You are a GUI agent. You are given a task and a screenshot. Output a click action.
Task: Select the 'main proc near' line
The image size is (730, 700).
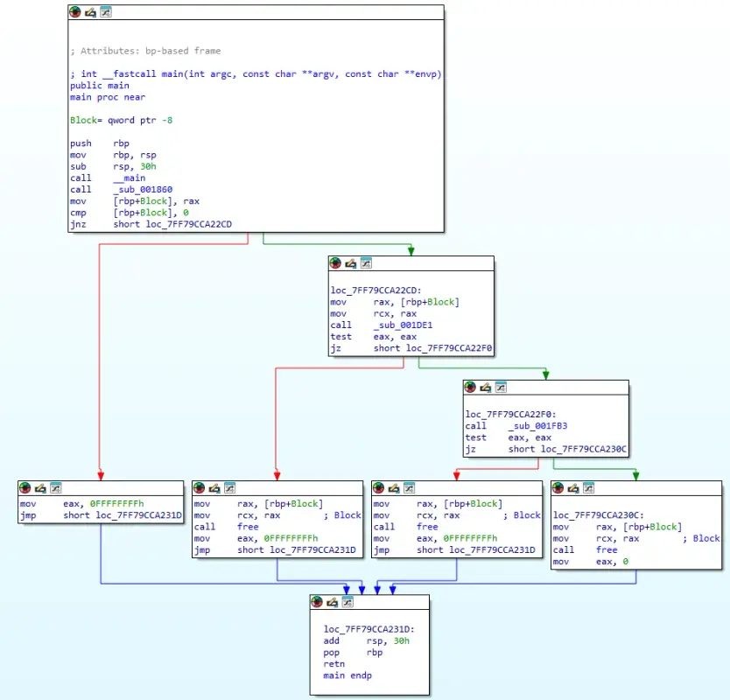point(108,97)
